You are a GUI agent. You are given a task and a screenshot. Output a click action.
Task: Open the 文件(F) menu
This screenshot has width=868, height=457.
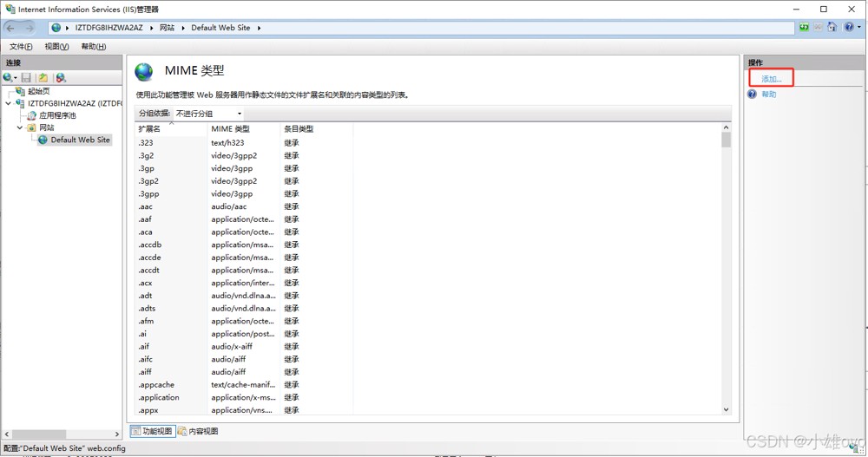coord(21,47)
